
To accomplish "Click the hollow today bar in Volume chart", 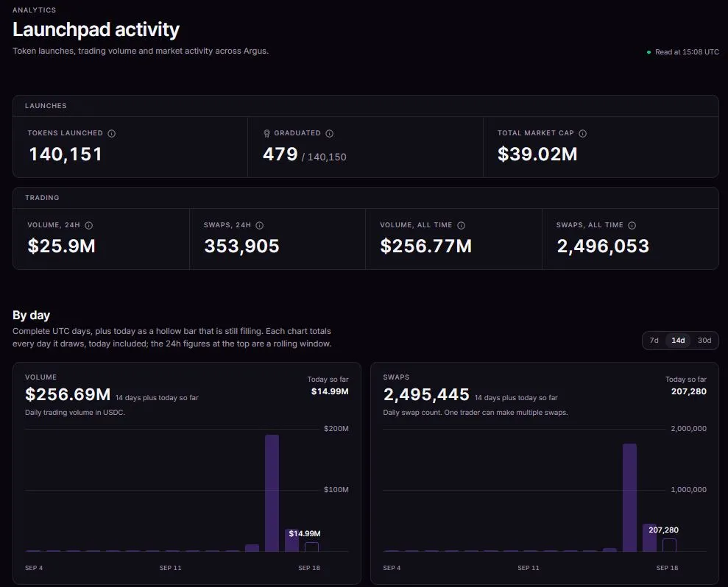I will 311,547.
